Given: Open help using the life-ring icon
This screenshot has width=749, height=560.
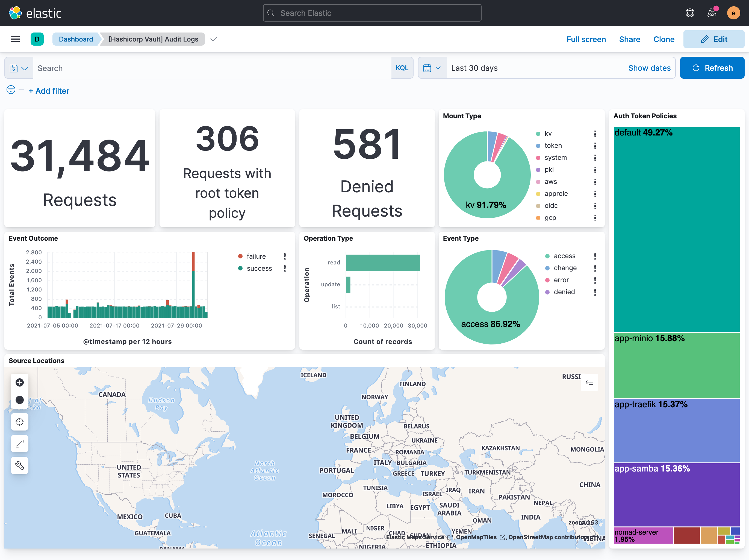Looking at the screenshot, I should point(690,13).
